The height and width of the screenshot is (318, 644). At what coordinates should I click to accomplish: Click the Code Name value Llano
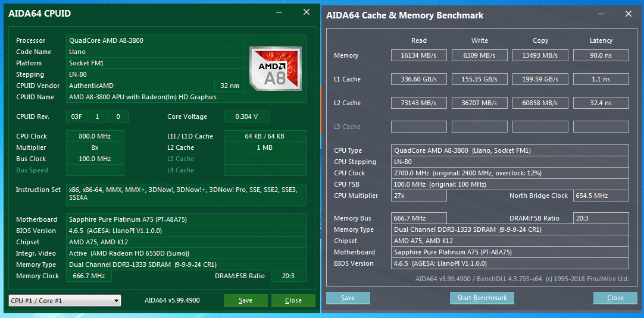point(155,52)
